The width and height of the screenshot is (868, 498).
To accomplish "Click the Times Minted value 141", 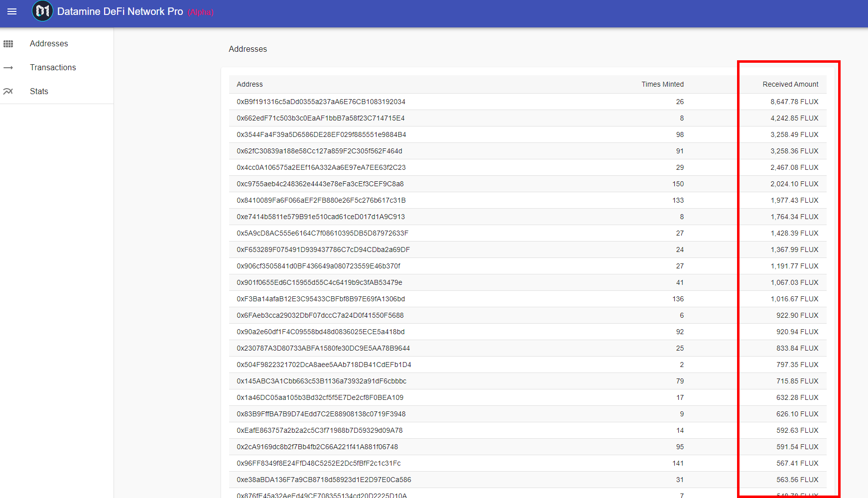I will [x=678, y=463].
